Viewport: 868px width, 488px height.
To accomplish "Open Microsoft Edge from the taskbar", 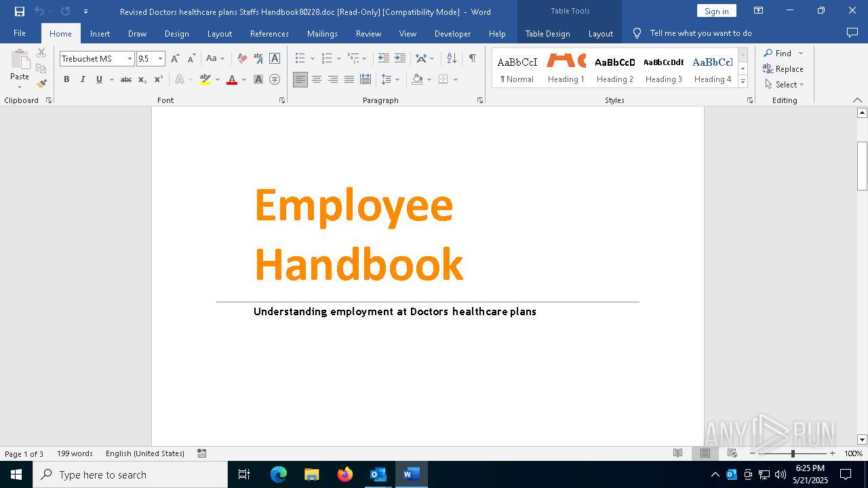I will click(x=279, y=474).
